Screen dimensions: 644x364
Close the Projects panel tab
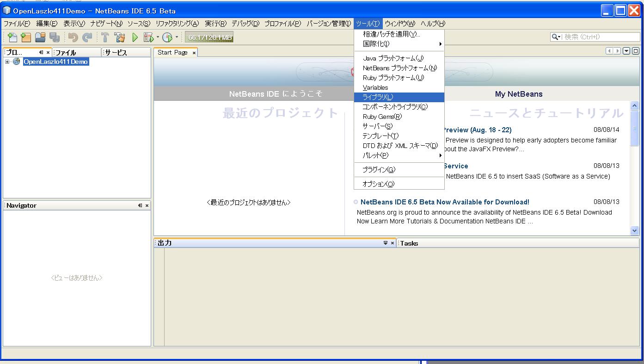(48, 53)
